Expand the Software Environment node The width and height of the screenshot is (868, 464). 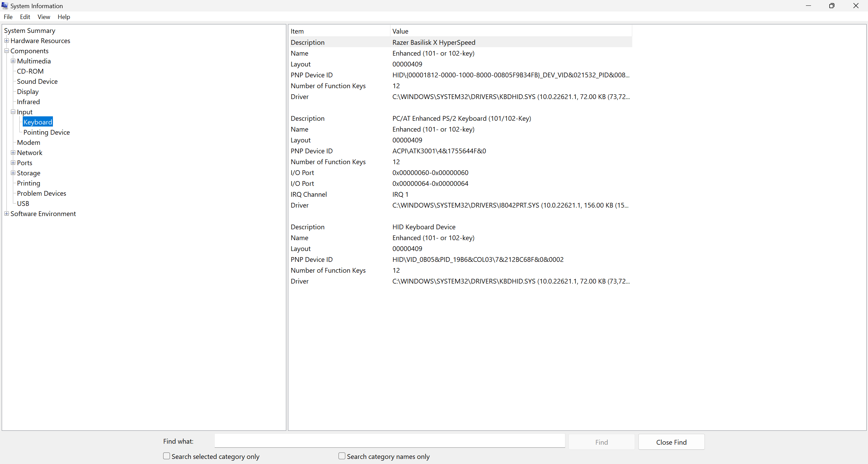6,214
